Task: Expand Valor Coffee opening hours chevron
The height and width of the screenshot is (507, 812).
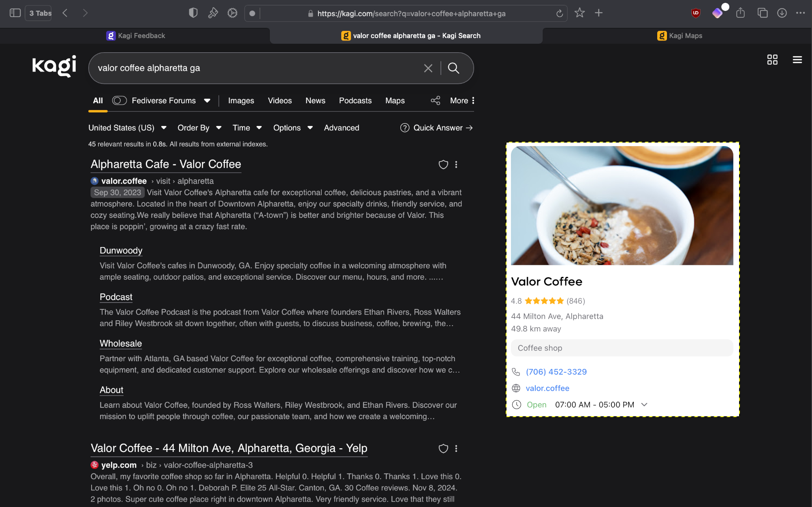Action: (644, 405)
